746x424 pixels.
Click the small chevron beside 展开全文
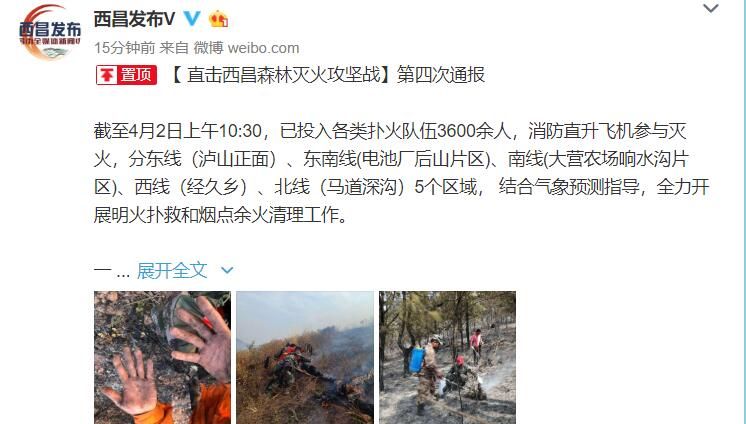click(x=227, y=270)
